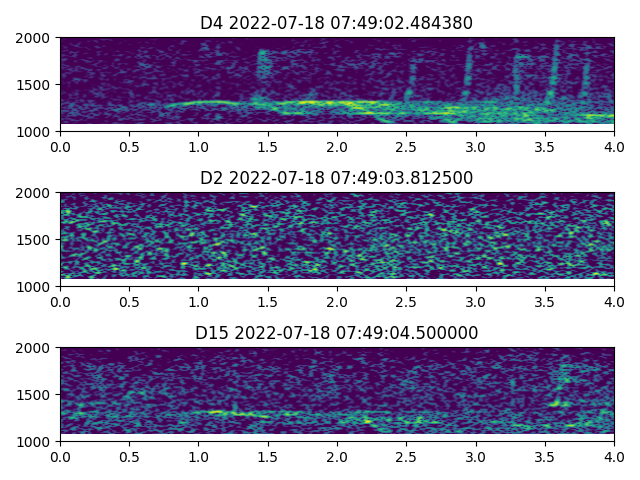Click the D2 spectrogram title

click(336, 178)
